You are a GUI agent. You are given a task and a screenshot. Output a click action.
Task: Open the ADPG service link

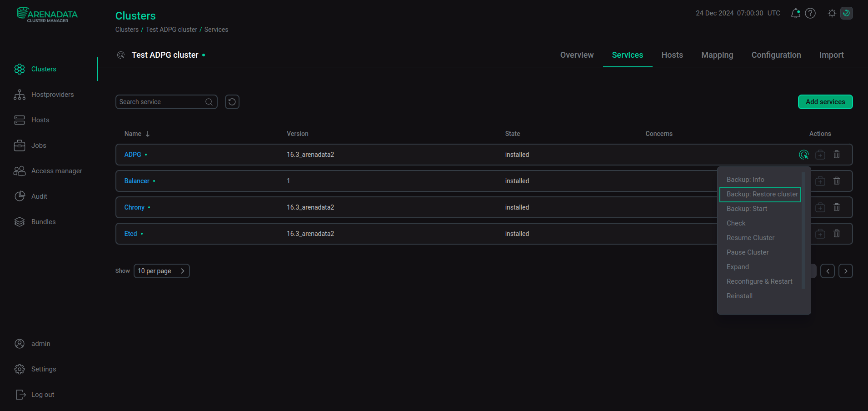(x=133, y=155)
